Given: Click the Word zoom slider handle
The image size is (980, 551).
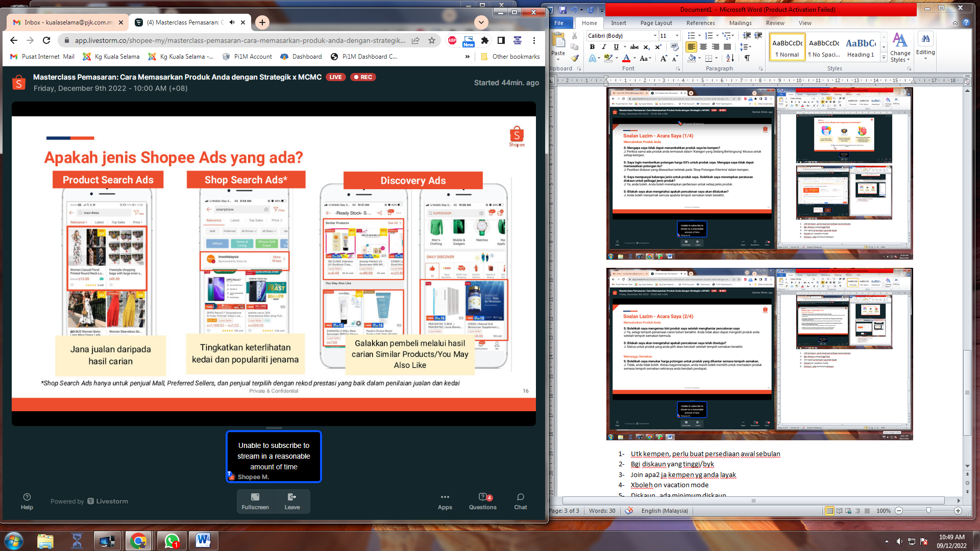Looking at the screenshot, I should click(928, 511).
